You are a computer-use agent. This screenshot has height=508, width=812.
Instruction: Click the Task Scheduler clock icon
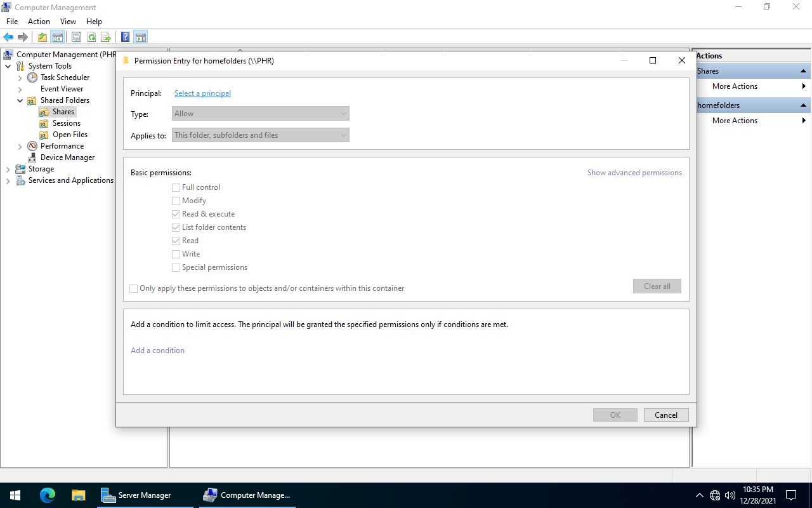[x=32, y=77]
